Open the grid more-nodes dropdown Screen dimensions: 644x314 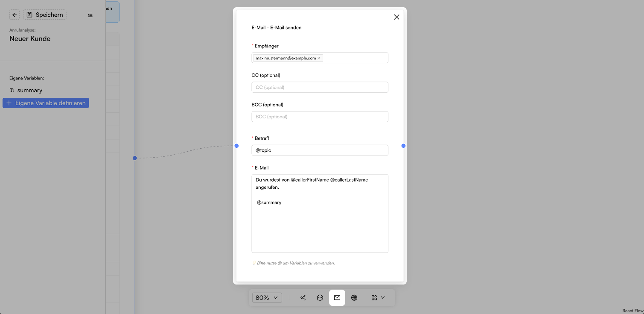[x=378, y=298]
